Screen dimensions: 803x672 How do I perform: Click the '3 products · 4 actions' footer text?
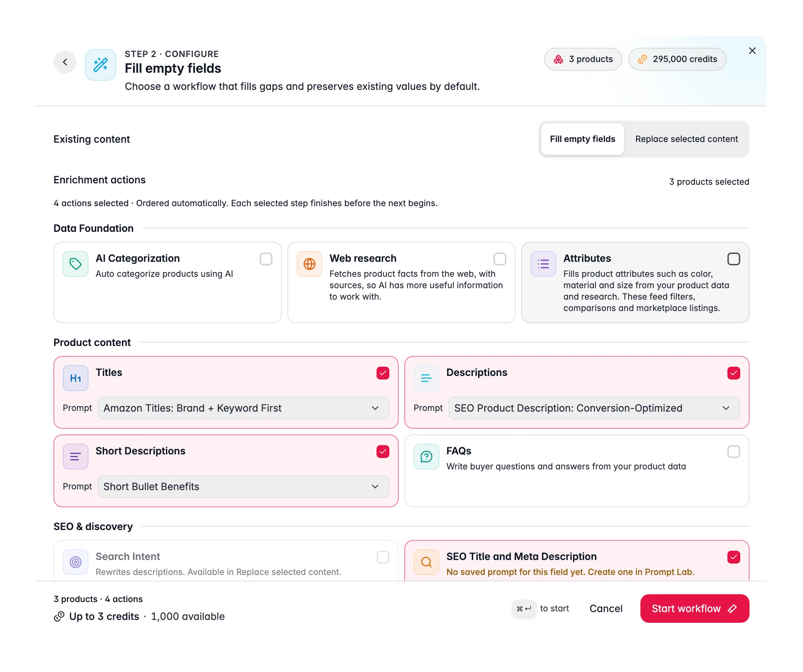click(x=98, y=599)
